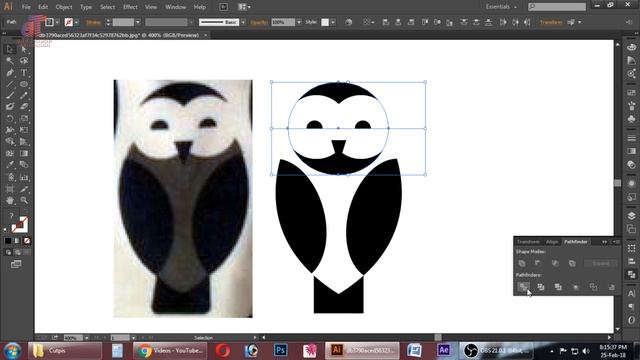
Task: Click the Opacity link in the control bar
Action: pyautogui.click(x=259, y=22)
